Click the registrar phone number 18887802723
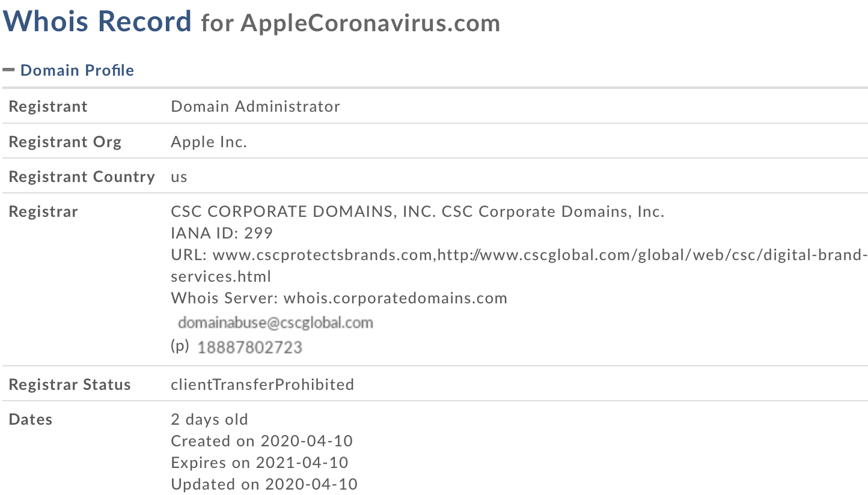Viewport: 868px width, 495px height. tap(249, 347)
